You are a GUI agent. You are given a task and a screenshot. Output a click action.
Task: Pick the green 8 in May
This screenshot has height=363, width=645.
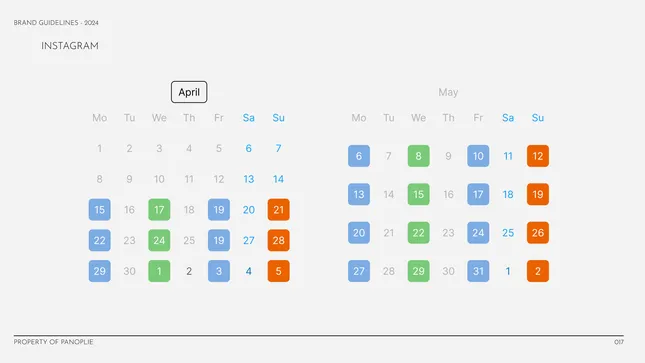(x=418, y=156)
